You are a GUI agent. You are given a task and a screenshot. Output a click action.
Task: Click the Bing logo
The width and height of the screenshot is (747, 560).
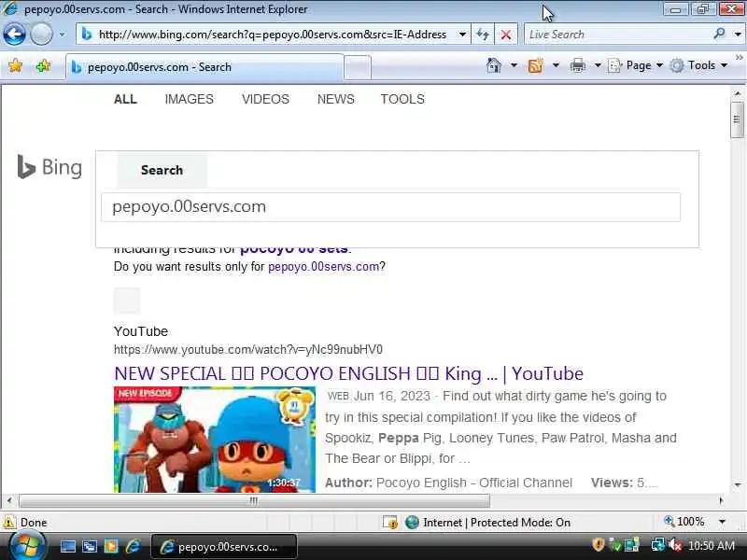pos(49,167)
